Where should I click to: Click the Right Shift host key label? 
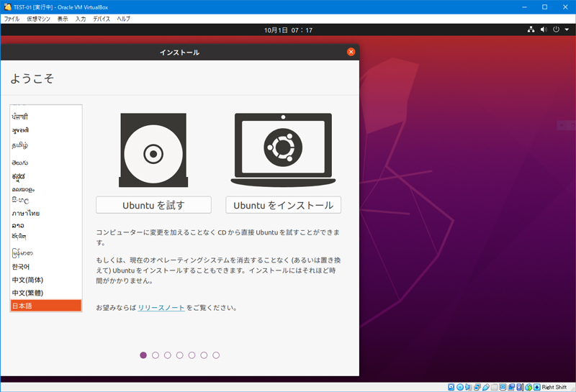click(x=554, y=387)
